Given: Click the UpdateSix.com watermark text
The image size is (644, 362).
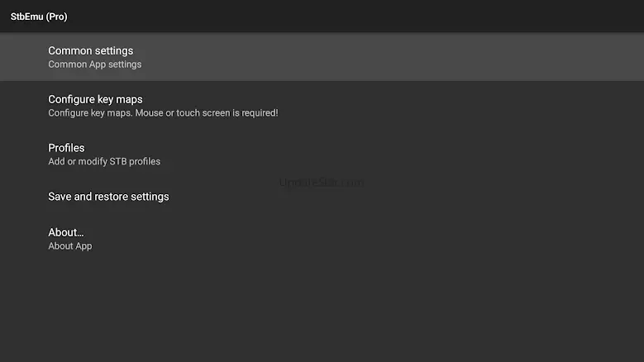Looking at the screenshot, I should click(x=321, y=183).
